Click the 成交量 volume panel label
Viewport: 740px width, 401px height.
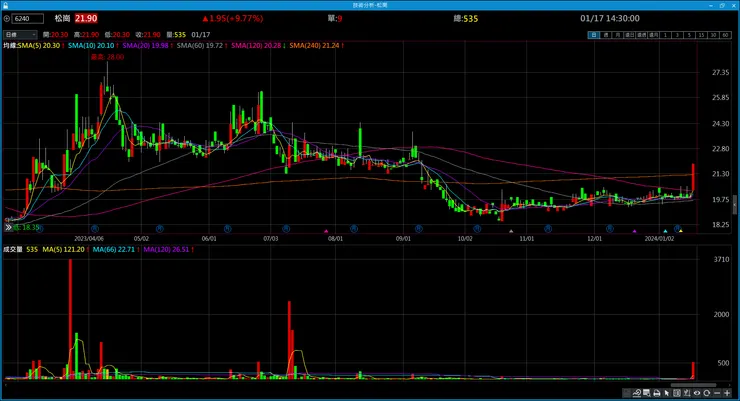[13, 250]
